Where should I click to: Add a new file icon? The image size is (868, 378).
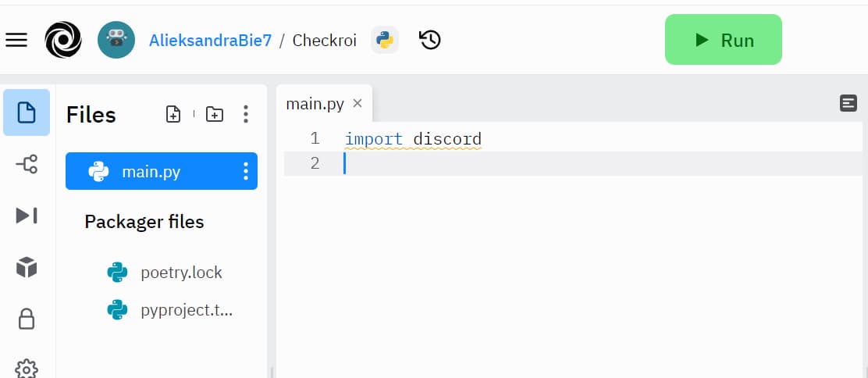173,114
